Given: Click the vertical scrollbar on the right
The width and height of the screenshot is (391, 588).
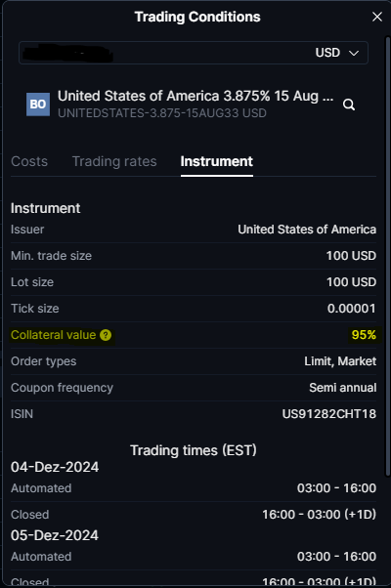Looking at the screenshot, I should coord(388,257).
